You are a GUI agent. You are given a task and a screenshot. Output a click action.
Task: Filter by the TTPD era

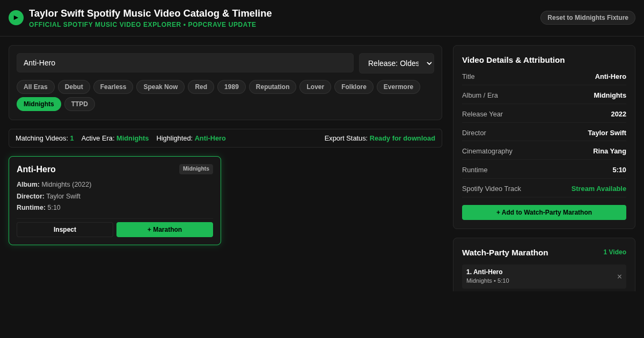pos(79,104)
